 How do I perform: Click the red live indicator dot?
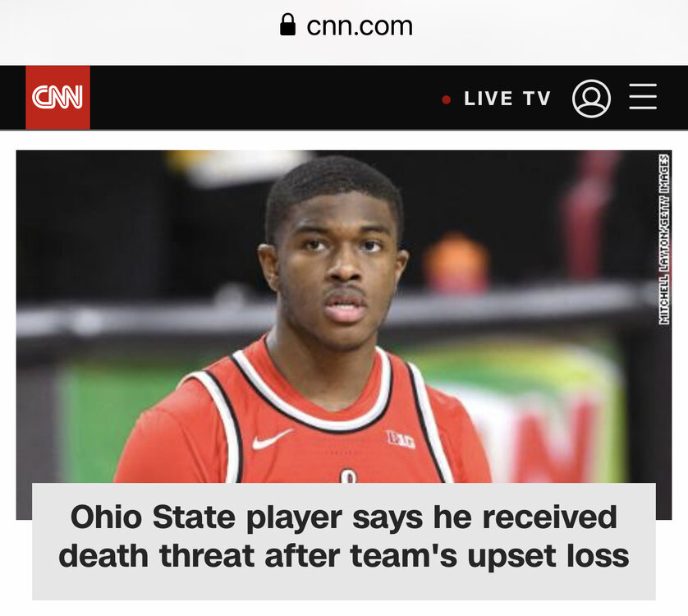[x=447, y=99]
